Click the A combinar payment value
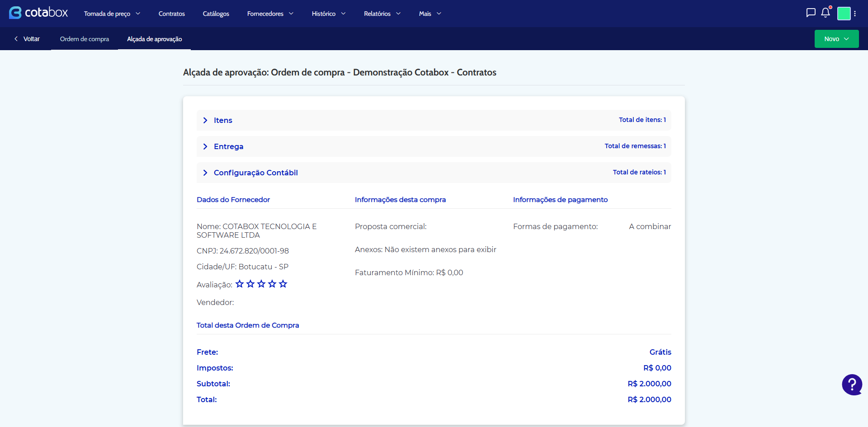868x427 pixels. pos(650,226)
